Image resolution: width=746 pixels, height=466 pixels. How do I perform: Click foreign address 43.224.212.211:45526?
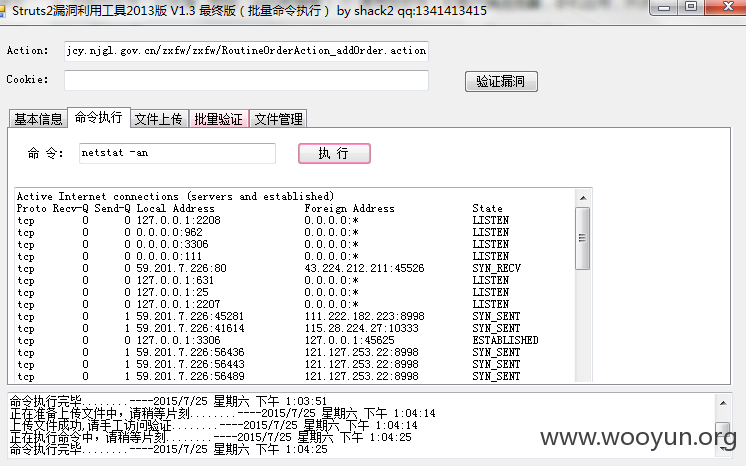364,268
